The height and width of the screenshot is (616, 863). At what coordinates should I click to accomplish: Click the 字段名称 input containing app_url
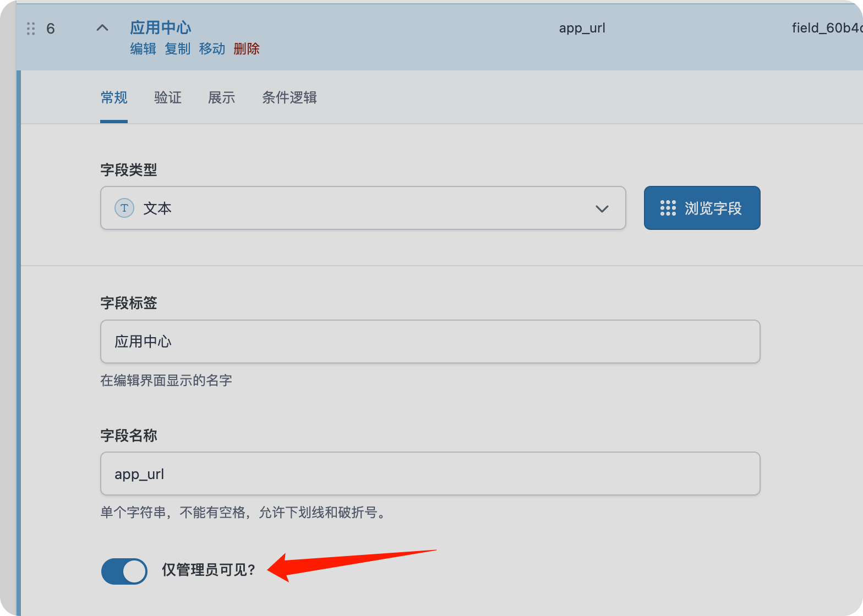[430, 474]
